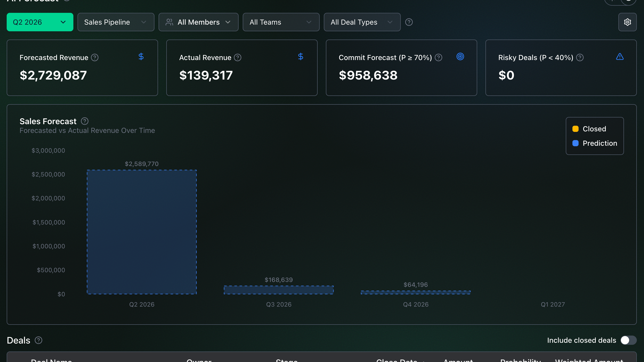Click the Q2 2026 prediction bar

pyautogui.click(x=142, y=232)
